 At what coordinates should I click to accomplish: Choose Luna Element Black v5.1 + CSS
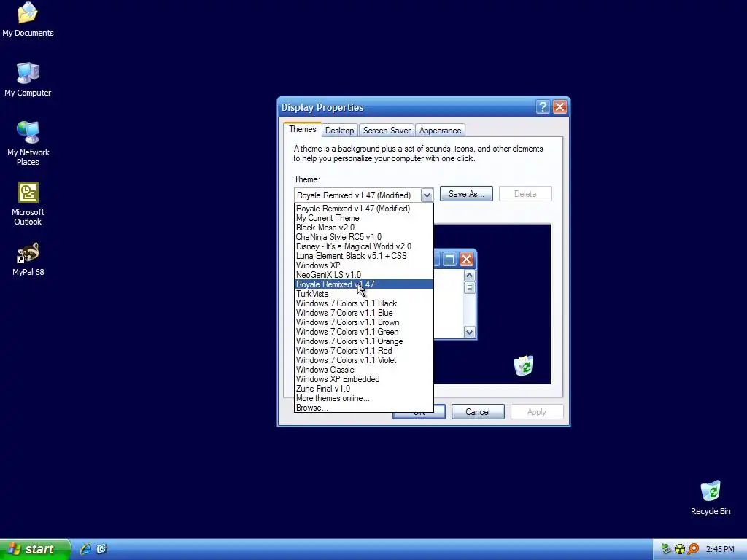pyautogui.click(x=364, y=256)
